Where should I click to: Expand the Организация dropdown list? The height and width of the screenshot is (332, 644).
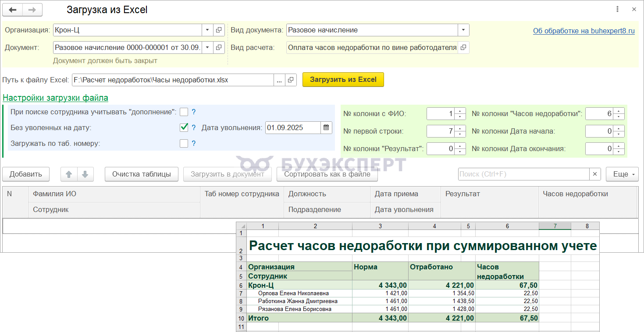click(207, 30)
